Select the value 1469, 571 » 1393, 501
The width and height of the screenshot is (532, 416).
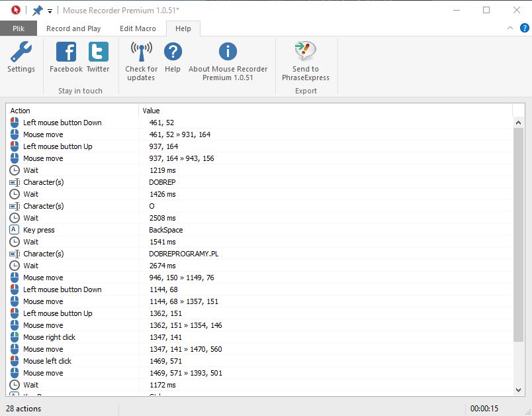[x=186, y=373]
